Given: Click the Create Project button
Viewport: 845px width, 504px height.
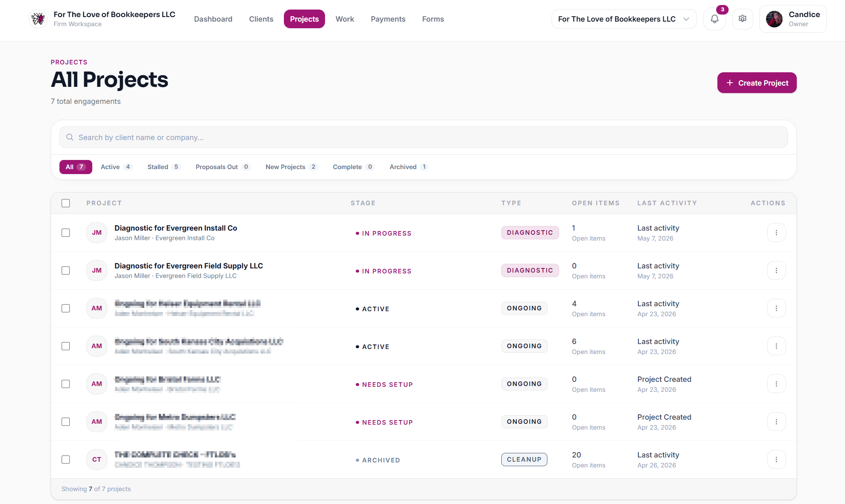Looking at the screenshot, I should (x=756, y=83).
